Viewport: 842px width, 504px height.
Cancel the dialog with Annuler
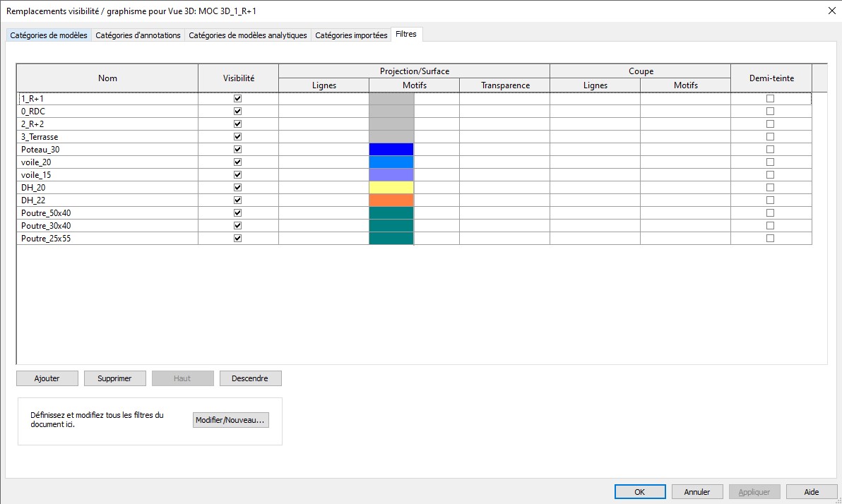click(x=697, y=492)
